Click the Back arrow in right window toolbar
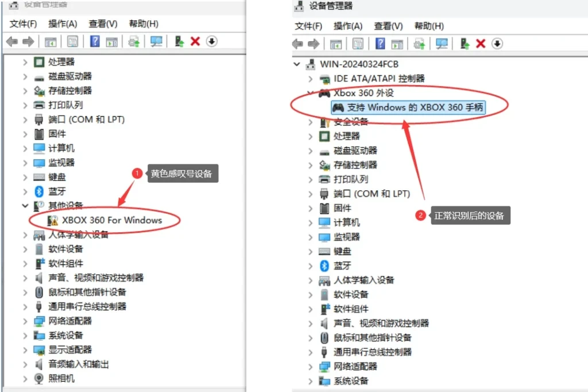This screenshot has height=392, width=588. click(x=298, y=44)
